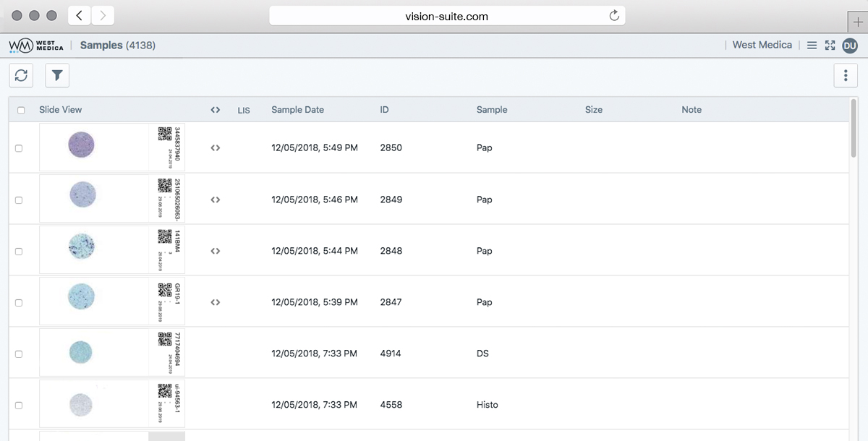Open the filter options
Viewport: 868px width, 441px height.
coord(57,75)
